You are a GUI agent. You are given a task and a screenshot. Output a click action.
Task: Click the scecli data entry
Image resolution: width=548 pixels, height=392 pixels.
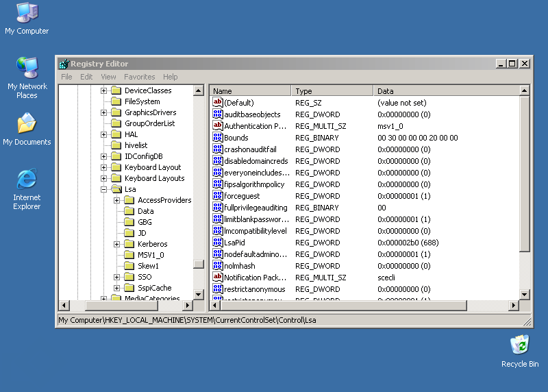pyautogui.click(x=386, y=278)
